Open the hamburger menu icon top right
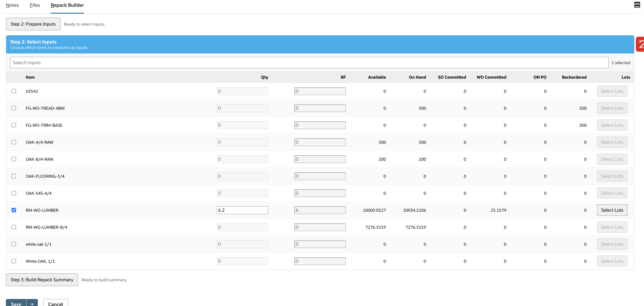 (637, 5)
